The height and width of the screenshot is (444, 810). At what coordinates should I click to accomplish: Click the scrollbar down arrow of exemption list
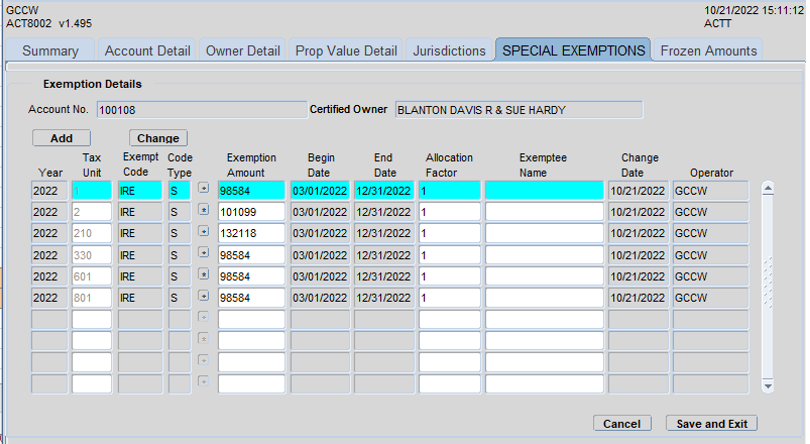pyautogui.click(x=768, y=385)
